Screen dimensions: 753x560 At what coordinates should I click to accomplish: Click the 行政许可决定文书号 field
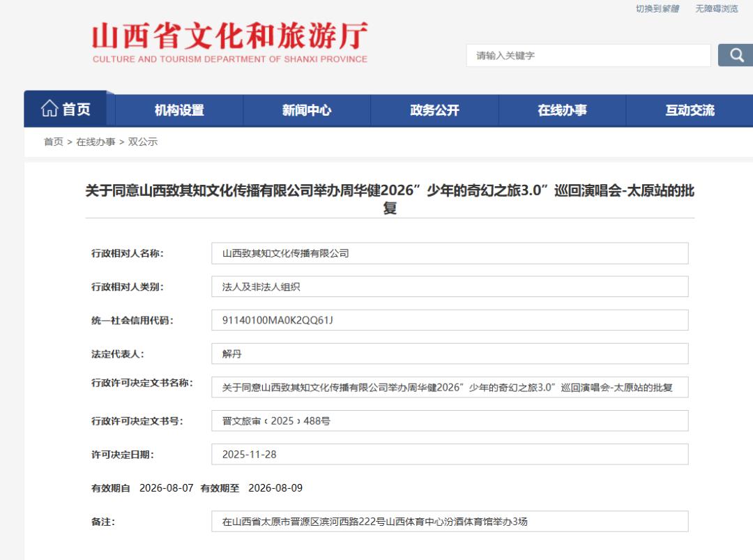click(450, 421)
